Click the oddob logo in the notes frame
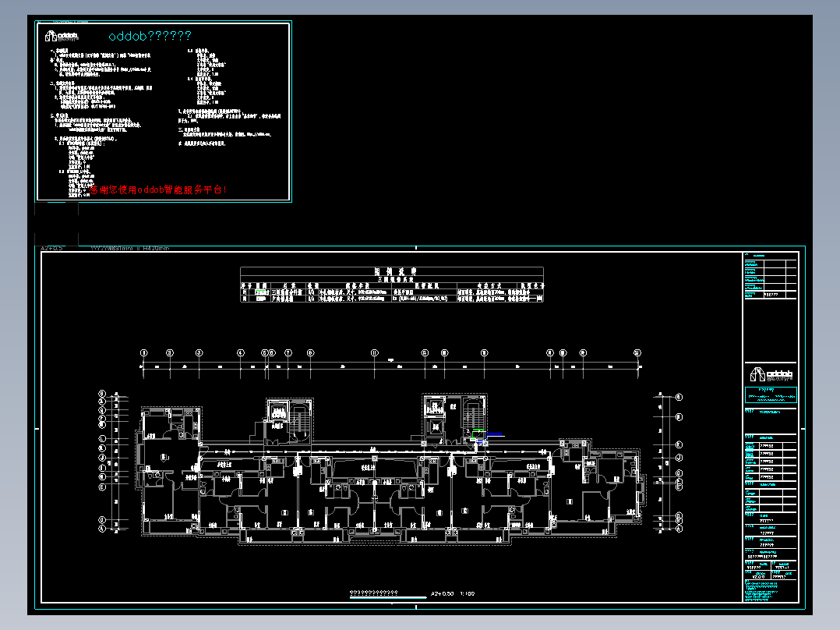This screenshot has height=630, width=840. tap(62, 36)
